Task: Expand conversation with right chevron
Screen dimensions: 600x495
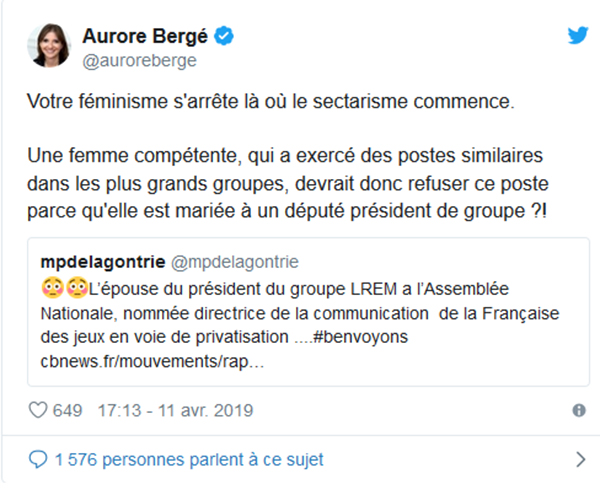Action: [579, 460]
